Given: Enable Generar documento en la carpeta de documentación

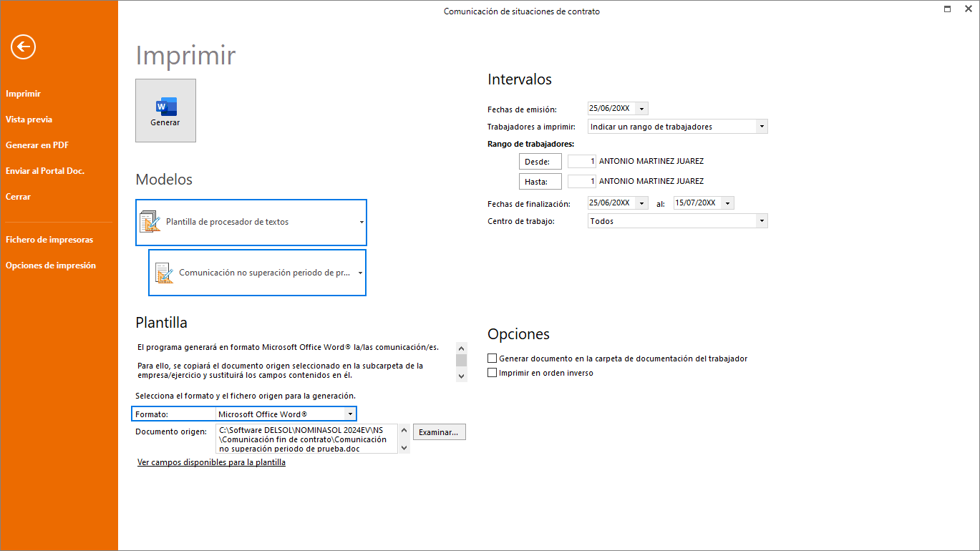Looking at the screenshot, I should pos(492,359).
